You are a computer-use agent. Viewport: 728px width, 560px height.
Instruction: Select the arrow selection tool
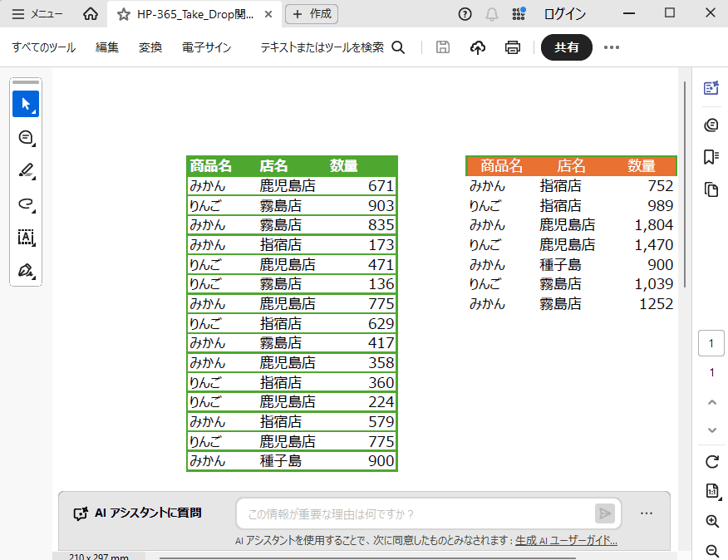pos(26,104)
